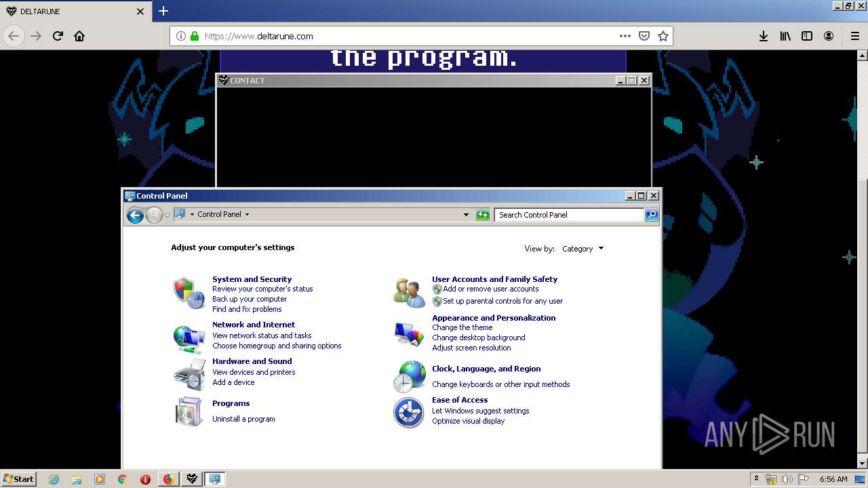This screenshot has width=868, height=488.
Task: Open Network and Internet heading
Action: click(254, 325)
